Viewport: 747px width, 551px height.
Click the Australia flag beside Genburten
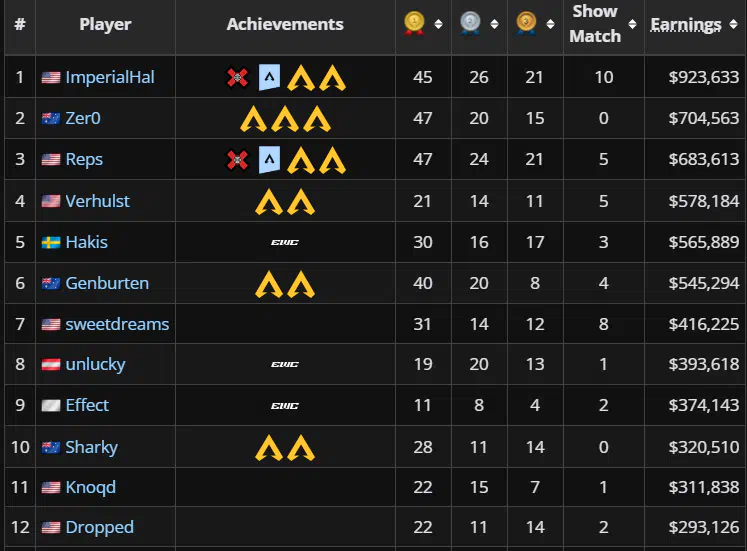(x=51, y=284)
